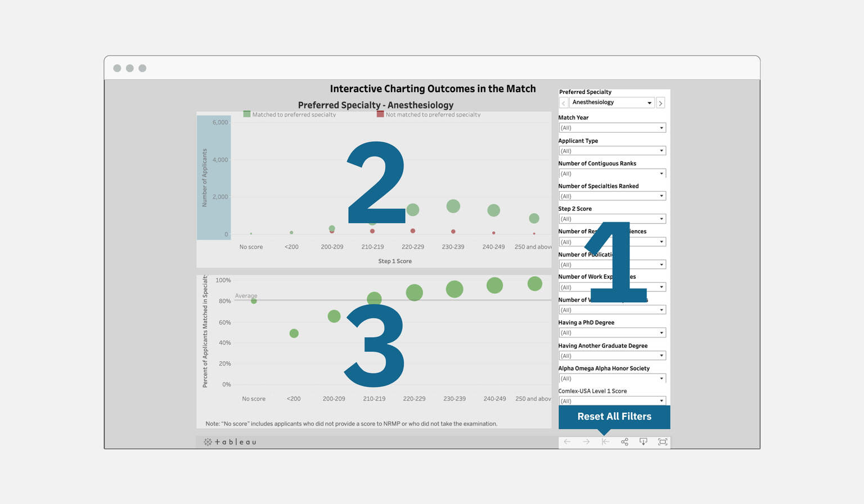The height and width of the screenshot is (504, 864).
Task: Click the third gray window dot in the title bar
Action: pyautogui.click(x=142, y=68)
